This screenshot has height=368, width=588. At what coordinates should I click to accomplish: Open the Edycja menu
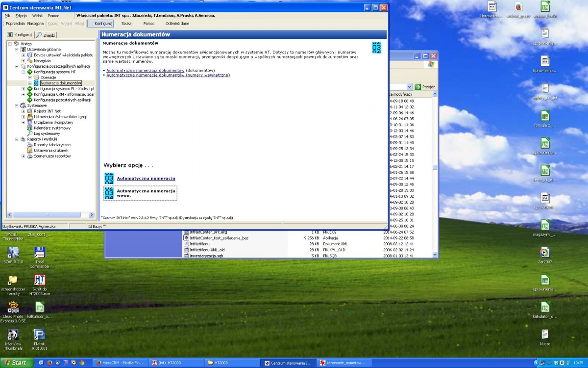click(x=21, y=16)
